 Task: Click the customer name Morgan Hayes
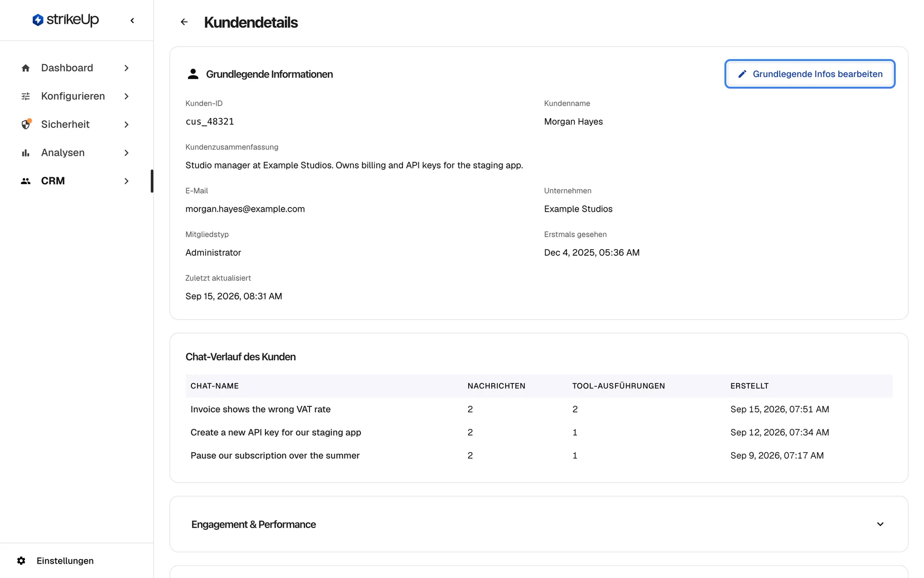(x=573, y=122)
